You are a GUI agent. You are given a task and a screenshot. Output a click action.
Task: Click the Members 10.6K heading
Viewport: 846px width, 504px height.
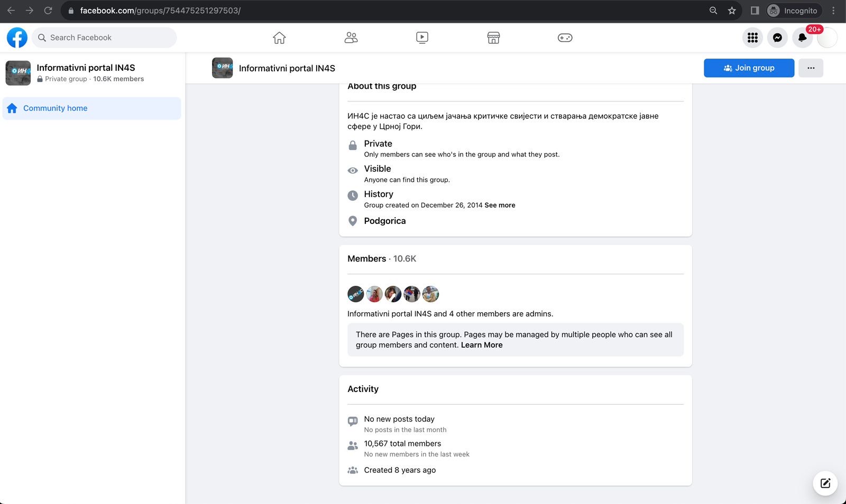click(382, 259)
